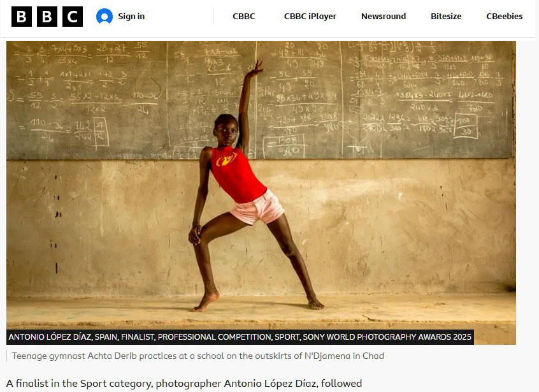Click the BBC logo
Viewport: 539px width, 392px height.
pyautogui.click(x=47, y=16)
